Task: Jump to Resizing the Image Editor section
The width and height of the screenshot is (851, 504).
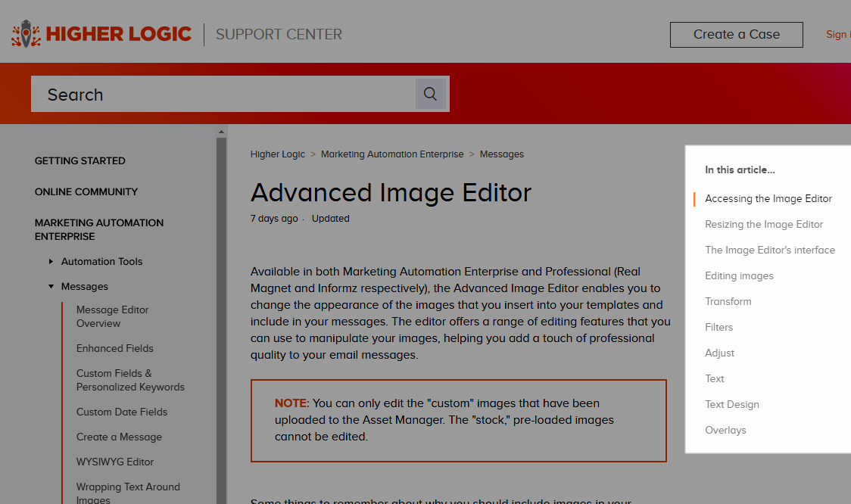Action: click(764, 224)
